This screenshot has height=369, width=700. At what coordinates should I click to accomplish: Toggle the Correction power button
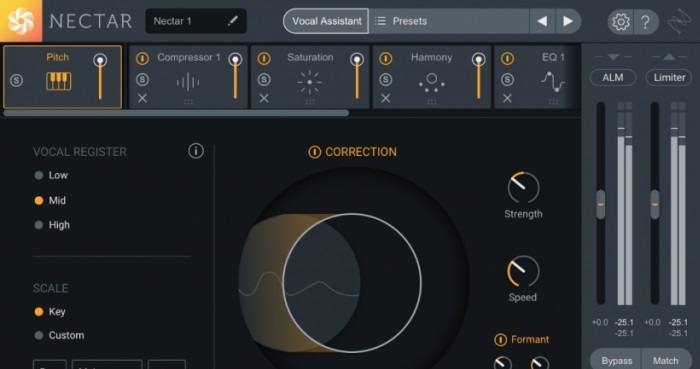coord(314,152)
